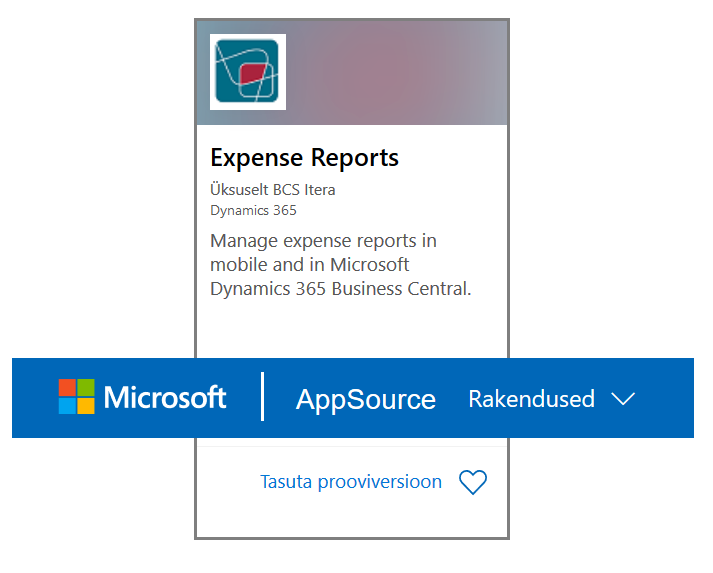Expand the Rakendused dropdown menu
This screenshot has width=713, height=573.
click(552, 399)
